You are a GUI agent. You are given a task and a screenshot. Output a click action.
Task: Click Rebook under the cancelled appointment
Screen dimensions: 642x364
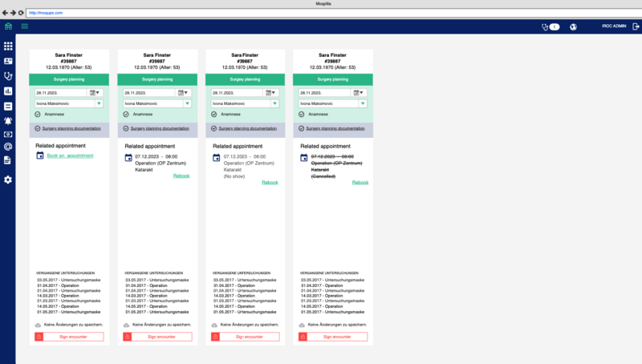(x=360, y=182)
